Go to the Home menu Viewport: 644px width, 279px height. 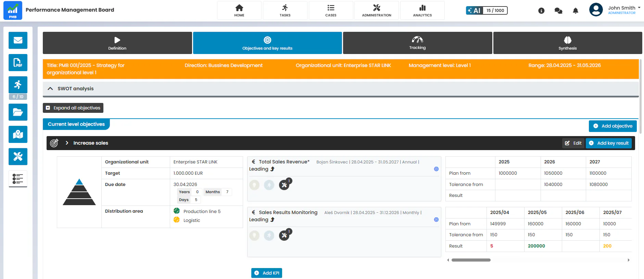239,10
